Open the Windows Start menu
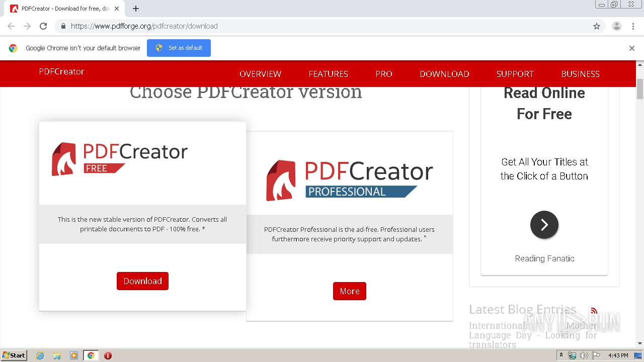The width and height of the screenshot is (644, 362). (14, 355)
